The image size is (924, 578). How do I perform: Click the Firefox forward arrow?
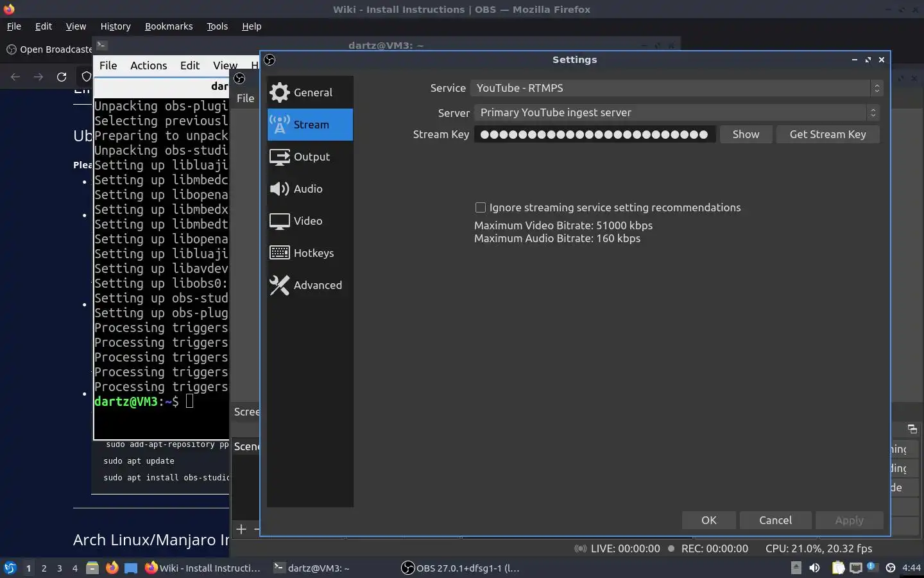coord(38,77)
